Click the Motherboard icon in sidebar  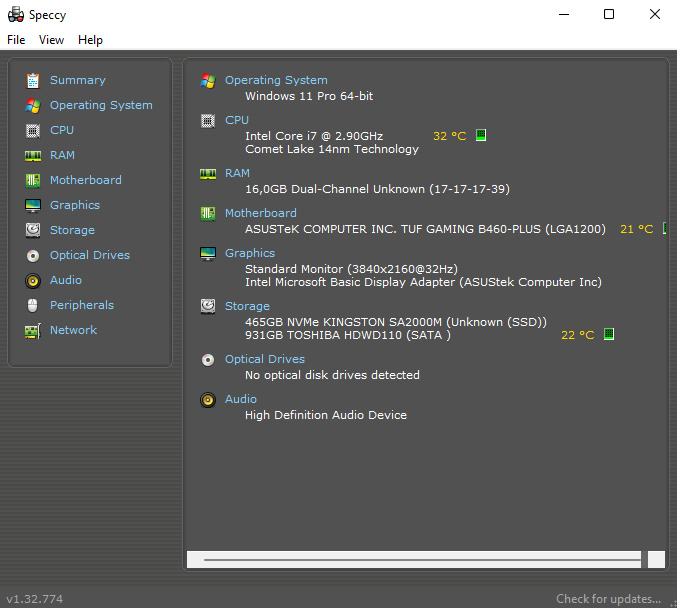[x=33, y=181]
